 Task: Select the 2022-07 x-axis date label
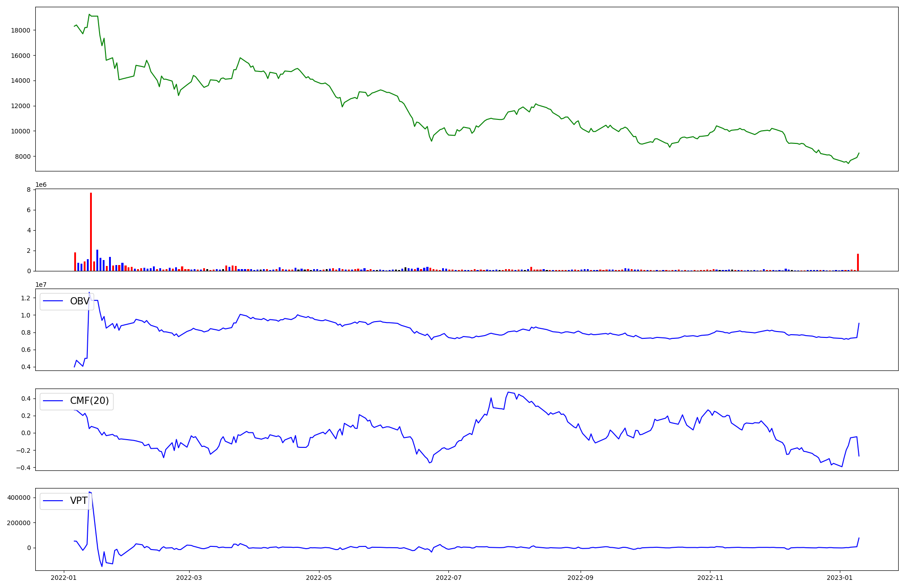click(x=448, y=578)
